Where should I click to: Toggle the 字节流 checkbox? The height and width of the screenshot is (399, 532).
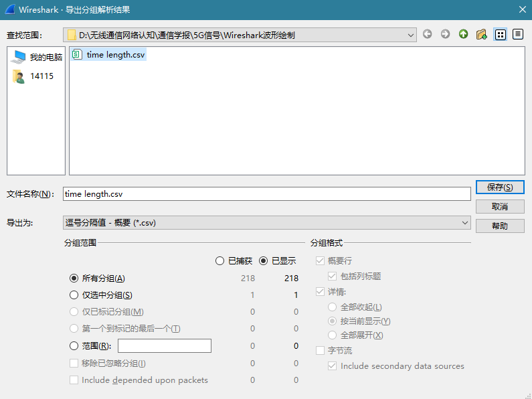(320, 351)
